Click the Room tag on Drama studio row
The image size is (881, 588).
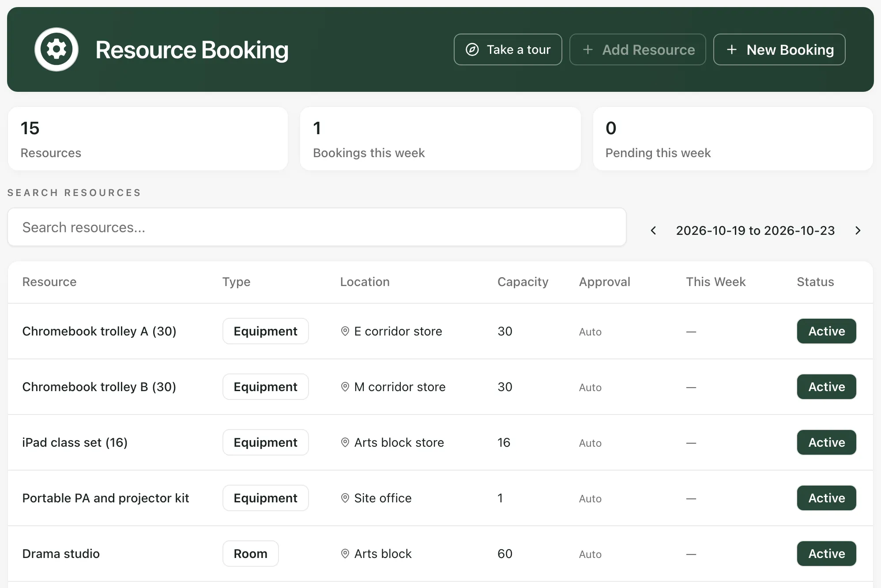point(250,554)
